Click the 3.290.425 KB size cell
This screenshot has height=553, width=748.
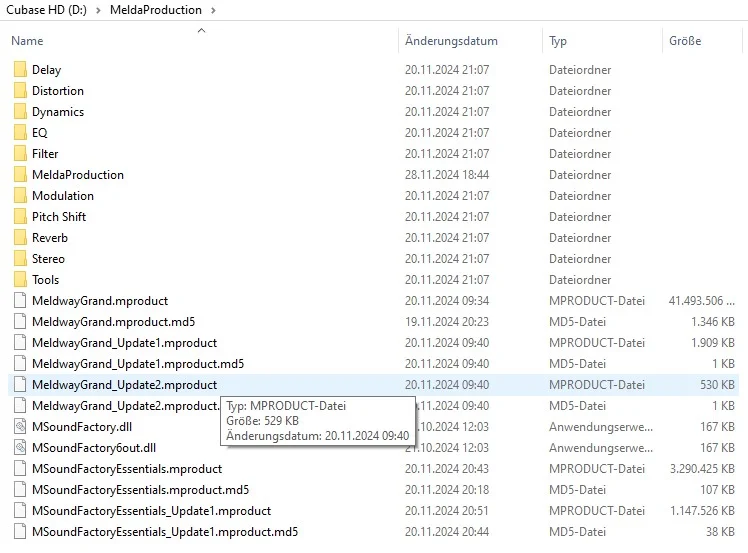pos(702,469)
